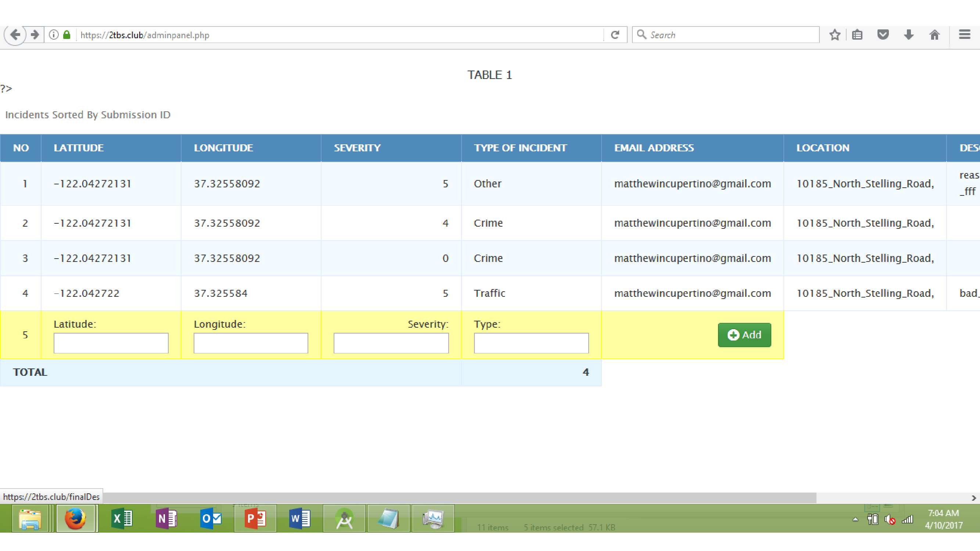Open the Firefox hamburger menu

tap(965, 35)
